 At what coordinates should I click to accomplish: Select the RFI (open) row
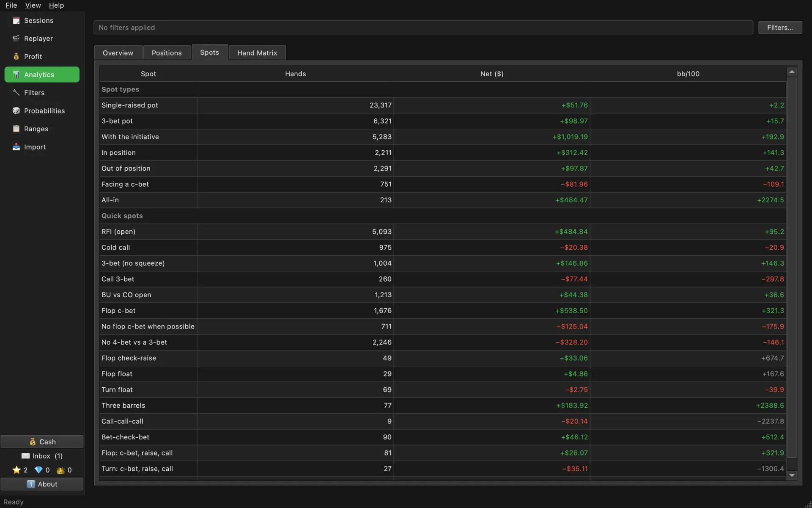tap(443, 232)
